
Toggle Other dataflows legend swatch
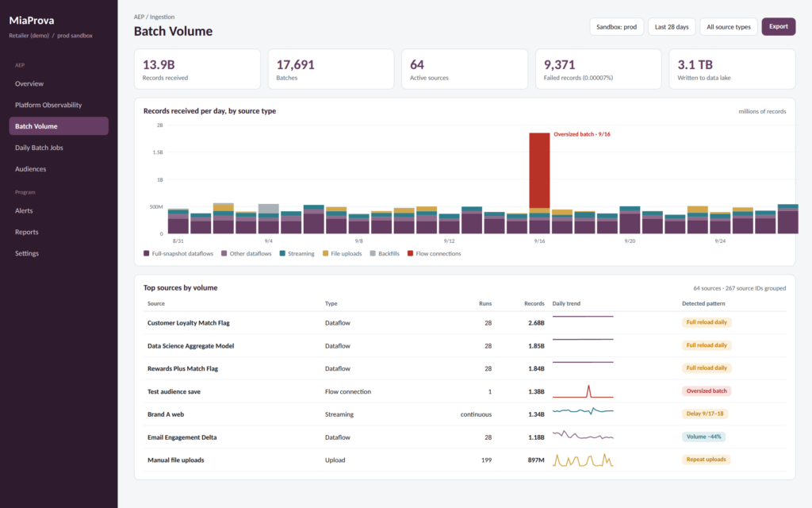(224, 253)
